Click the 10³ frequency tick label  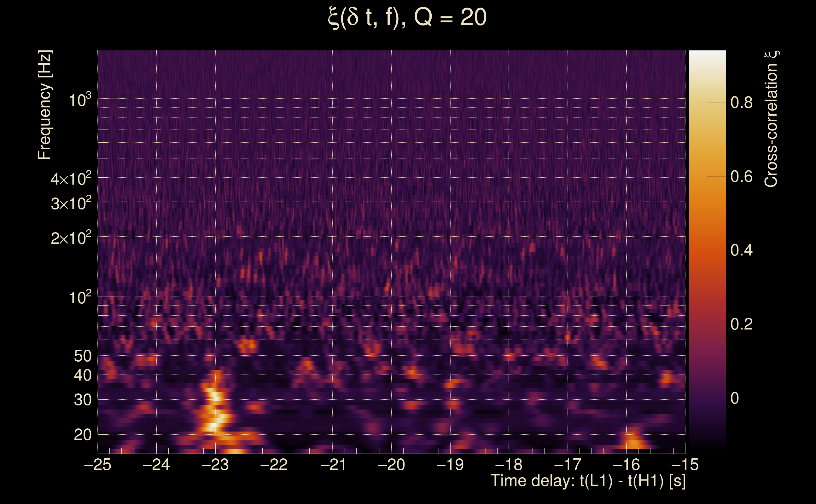pyautogui.click(x=80, y=100)
